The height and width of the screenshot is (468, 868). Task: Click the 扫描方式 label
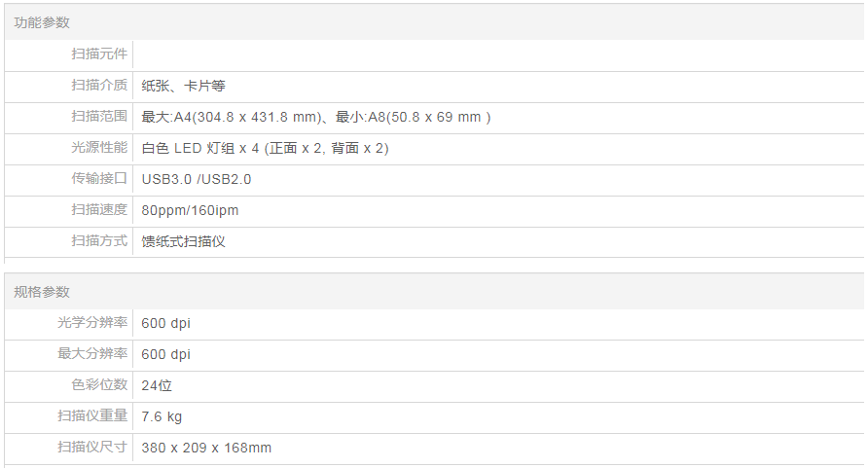(x=99, y=241)
